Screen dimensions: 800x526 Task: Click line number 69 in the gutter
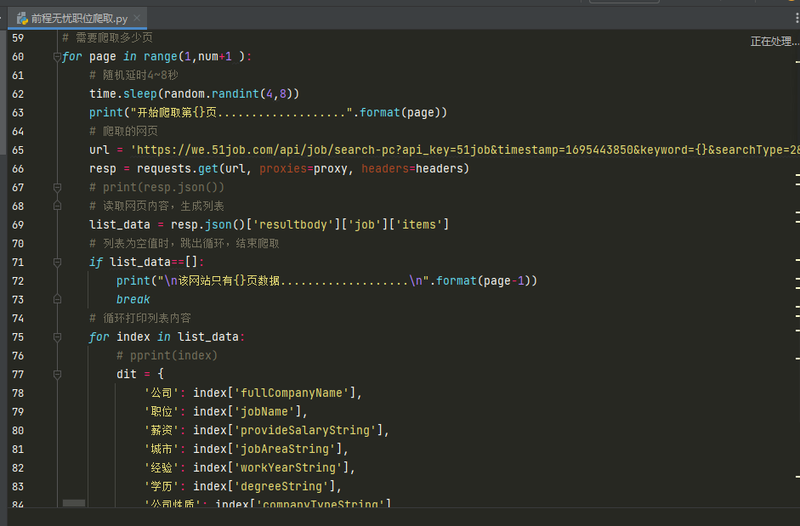(18, 225)
